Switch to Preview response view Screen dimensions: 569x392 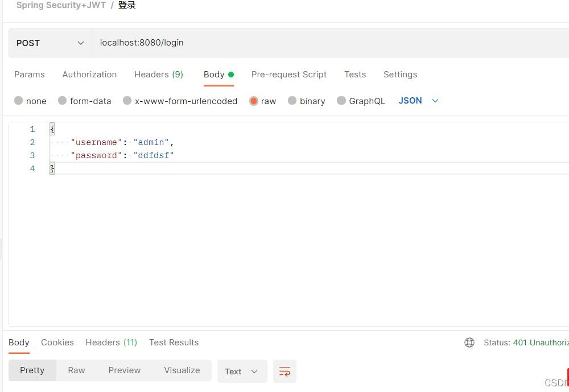125,370
